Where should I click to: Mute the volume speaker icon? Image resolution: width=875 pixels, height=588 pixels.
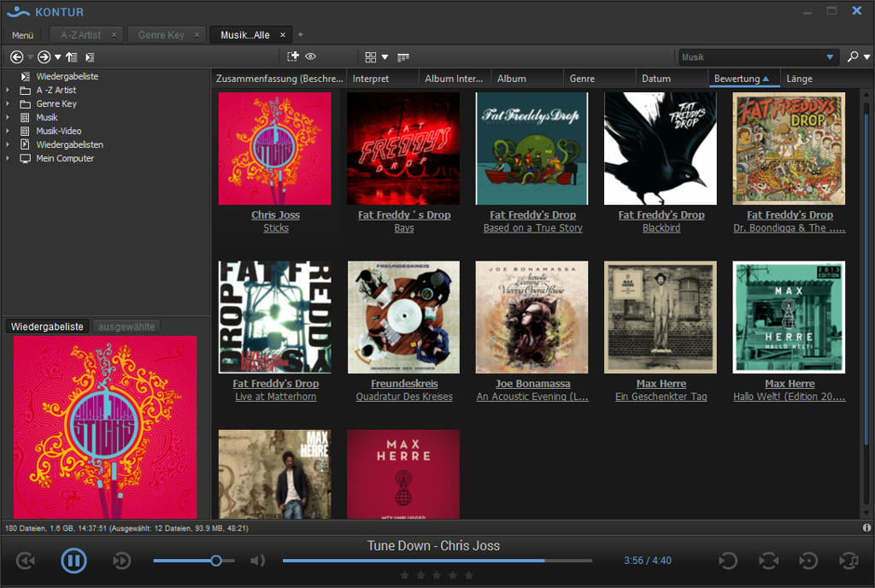click(x=257, y=560)
